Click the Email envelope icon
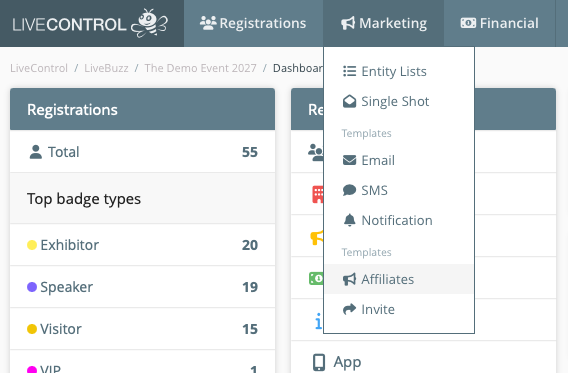Viewport: 568px width, 373px height. [349, 160]
